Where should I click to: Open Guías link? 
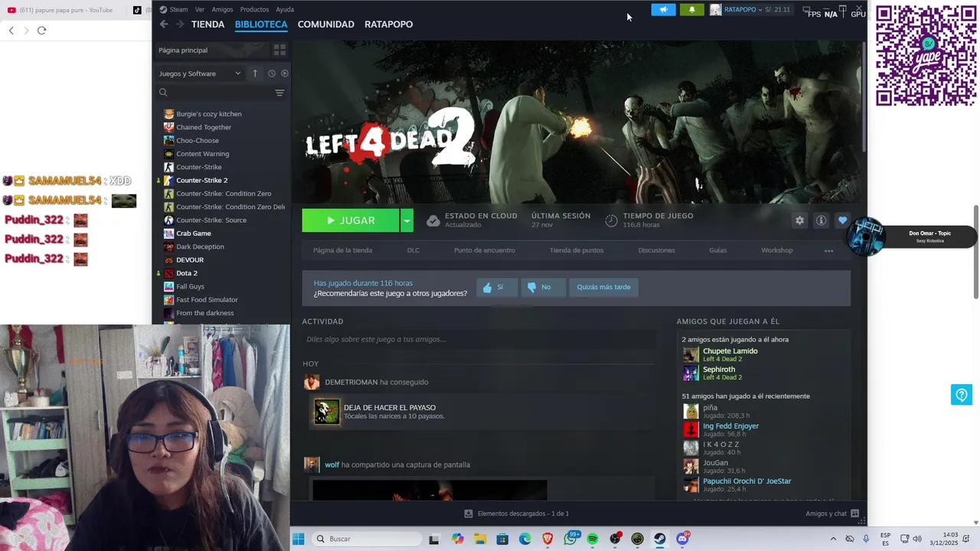point(717,250)
